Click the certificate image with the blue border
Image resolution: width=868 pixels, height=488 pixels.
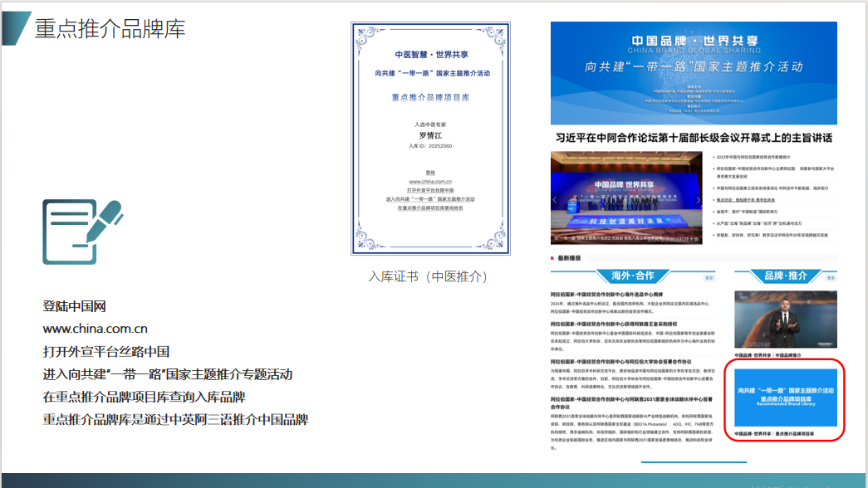pyautogui.click(x=430, y=139)
